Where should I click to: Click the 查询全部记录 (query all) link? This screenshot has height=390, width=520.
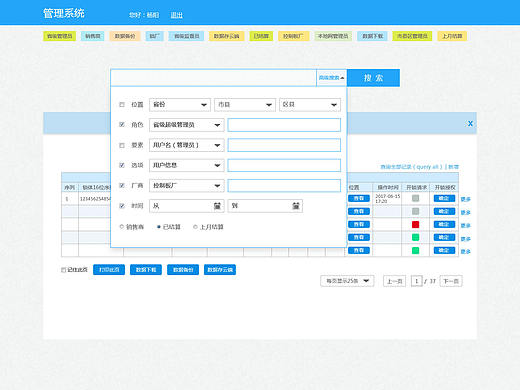(x=412, y=167)
